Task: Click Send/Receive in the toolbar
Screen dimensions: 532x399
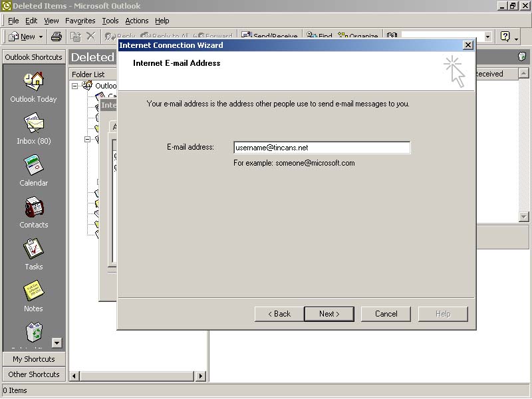Action: point(269,36)
